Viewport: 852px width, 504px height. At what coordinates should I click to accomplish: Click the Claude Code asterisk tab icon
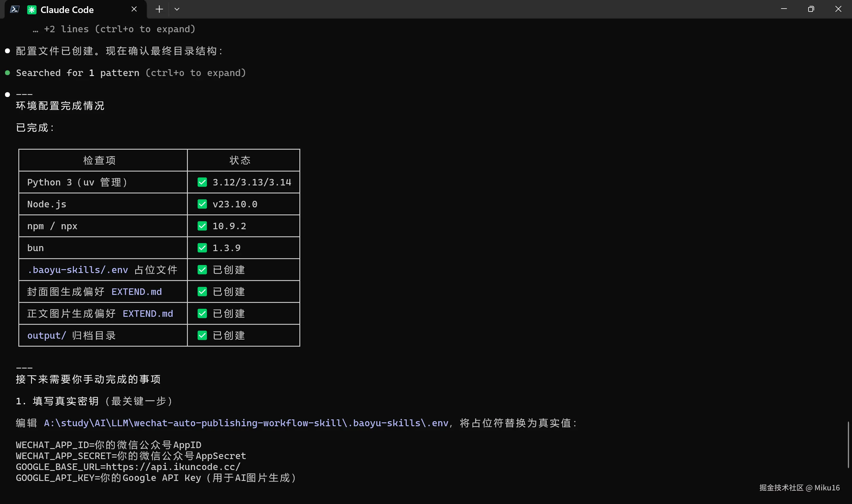click(x=32, y=9)
